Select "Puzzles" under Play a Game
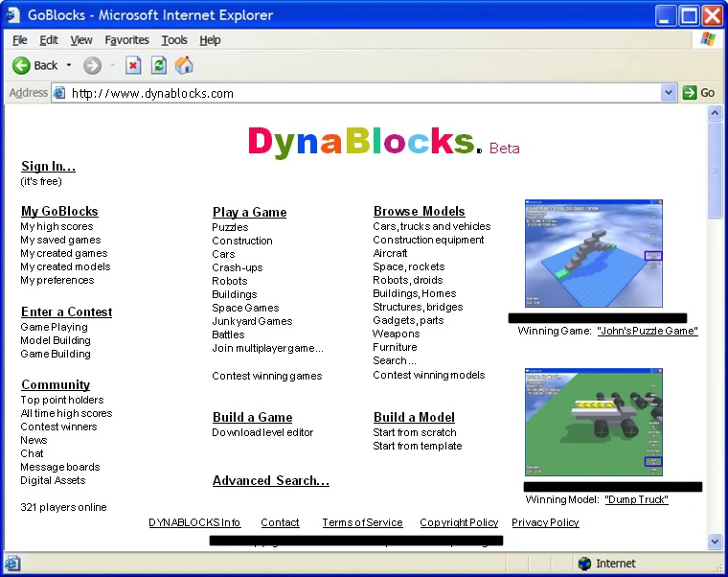This screenshot has height=577, width=728. click(x=230, y=227)
